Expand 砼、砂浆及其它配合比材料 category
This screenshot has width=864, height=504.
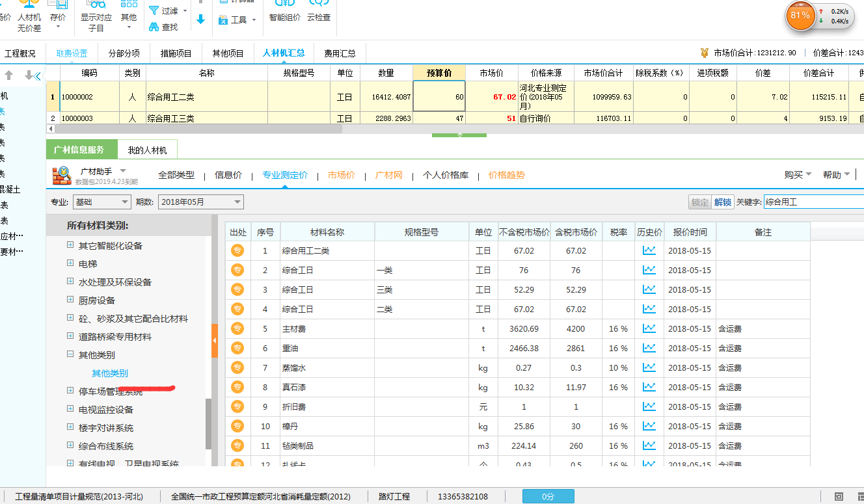(70, 319)
